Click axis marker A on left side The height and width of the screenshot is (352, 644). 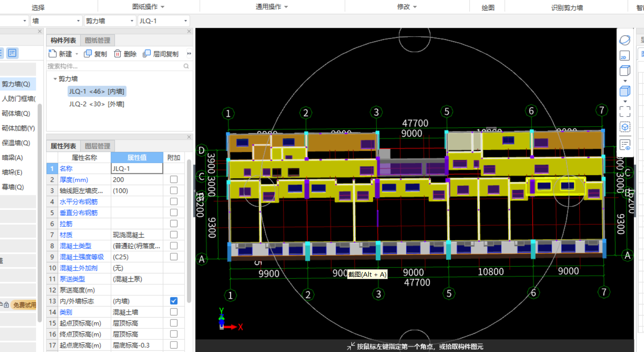click(201, 259)
